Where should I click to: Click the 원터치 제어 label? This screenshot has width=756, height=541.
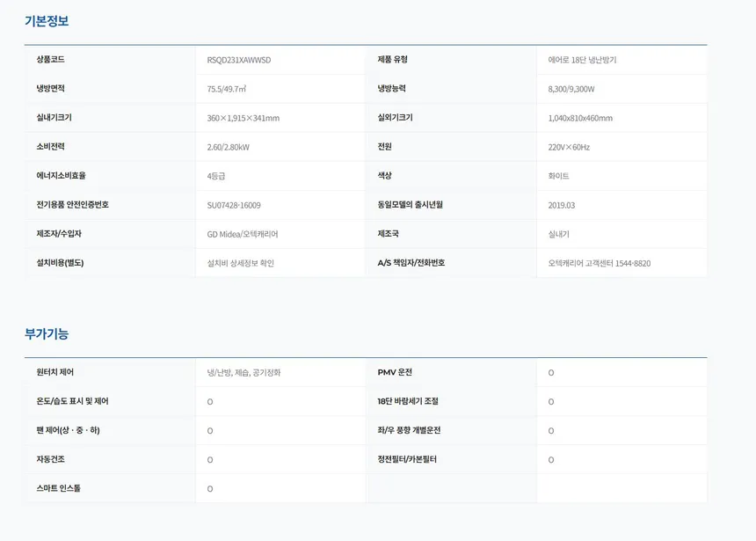coord(55,372)
